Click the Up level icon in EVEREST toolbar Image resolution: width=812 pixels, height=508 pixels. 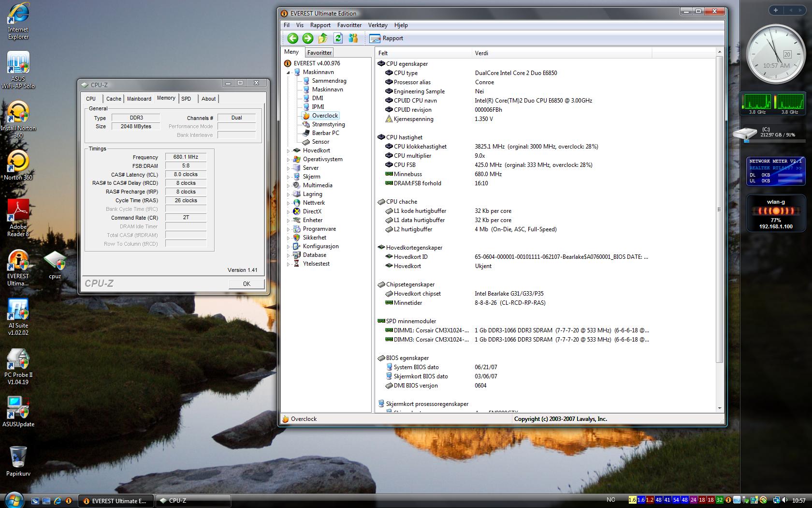point(323,38)
